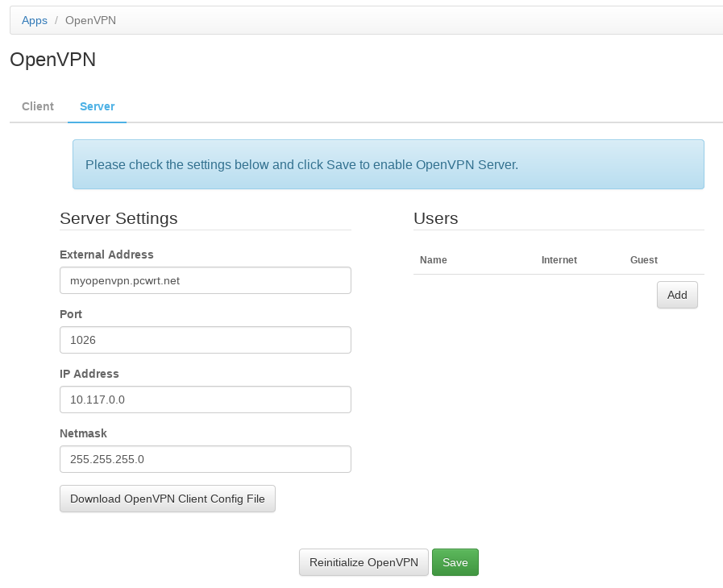Click the Server Settings section heading

pos(118,218)
